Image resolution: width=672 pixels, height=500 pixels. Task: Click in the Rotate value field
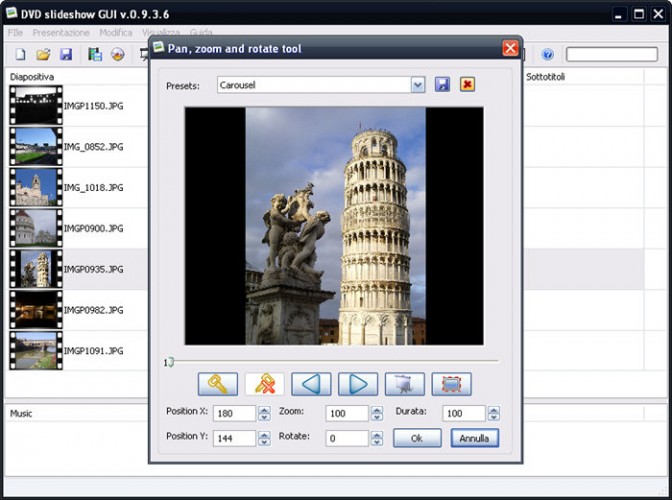click(x=347, y=438)
